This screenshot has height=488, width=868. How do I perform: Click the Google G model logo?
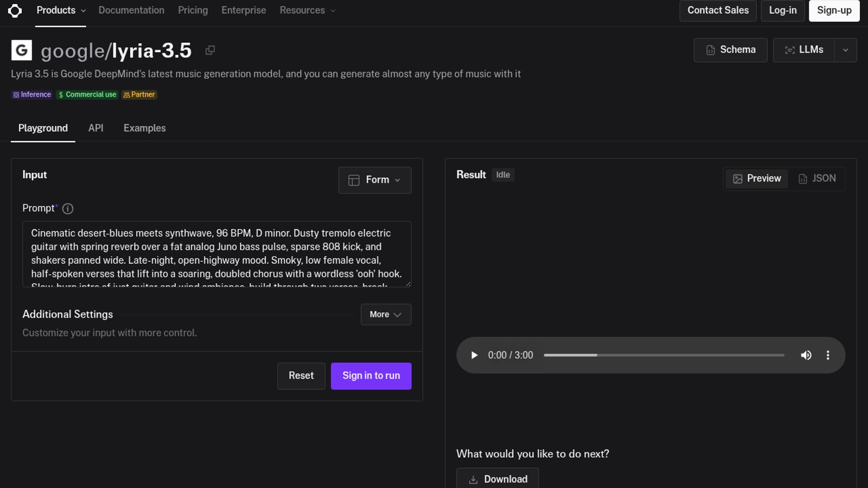[22, 50]
